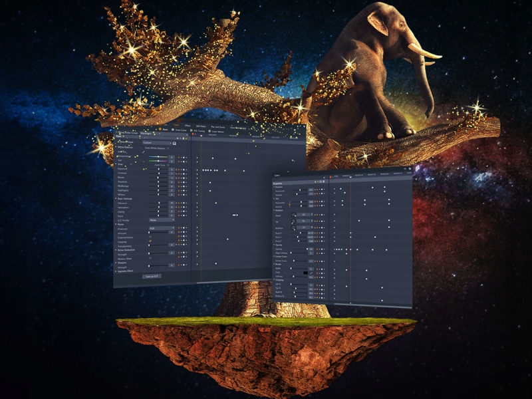Click the Opacity slider in Editor panel
Screen dimensions: 532x399
(x=300, y=249)
